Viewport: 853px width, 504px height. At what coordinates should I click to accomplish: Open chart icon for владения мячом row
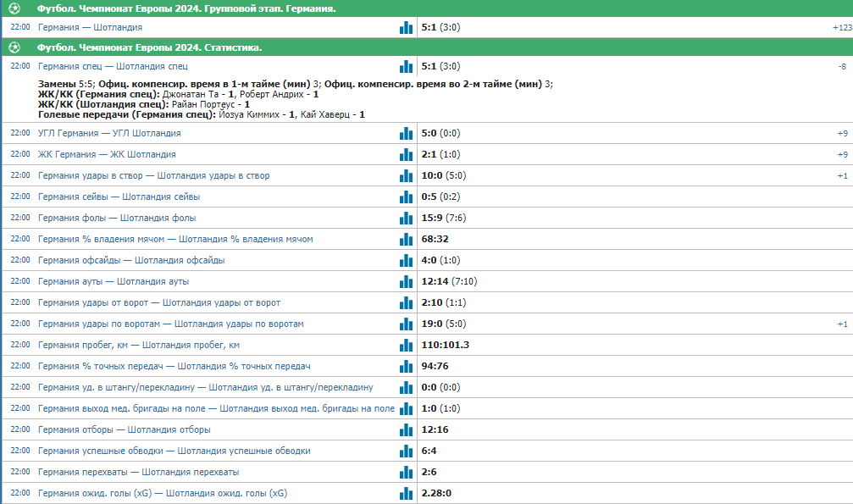click(x=406, y=240)
